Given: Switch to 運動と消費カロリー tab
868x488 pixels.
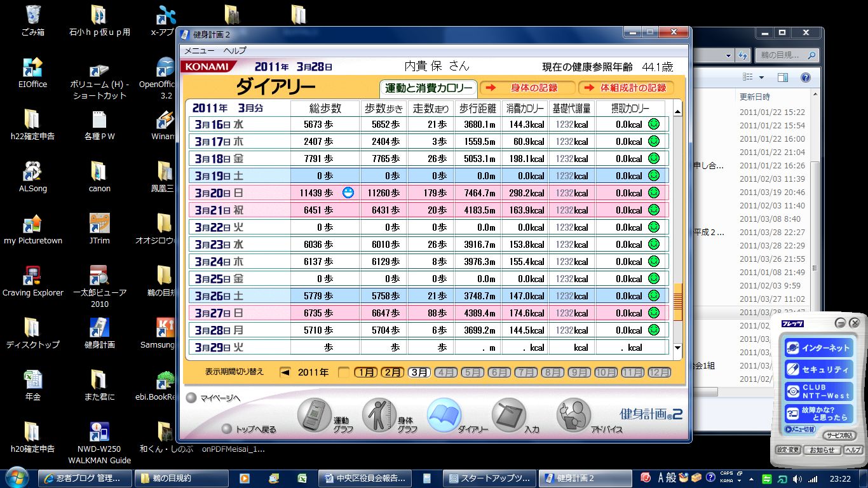Looking at the screenshot, I should (429, 88).
